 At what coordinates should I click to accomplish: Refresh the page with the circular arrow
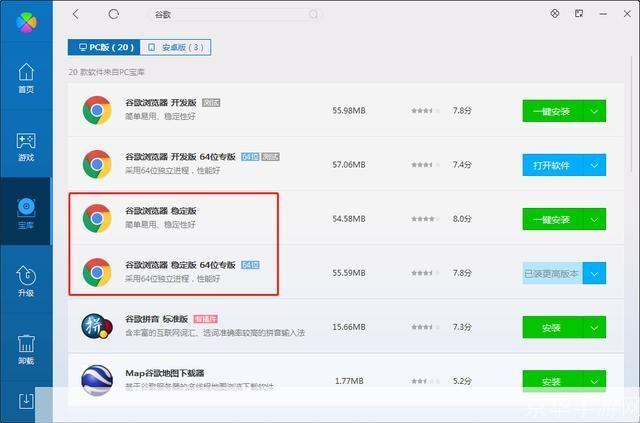click(113, 14)
